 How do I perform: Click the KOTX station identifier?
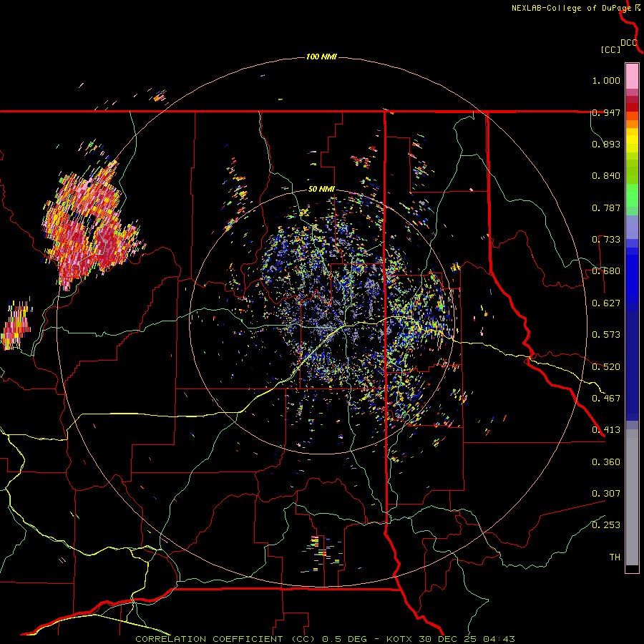point(399,639)
